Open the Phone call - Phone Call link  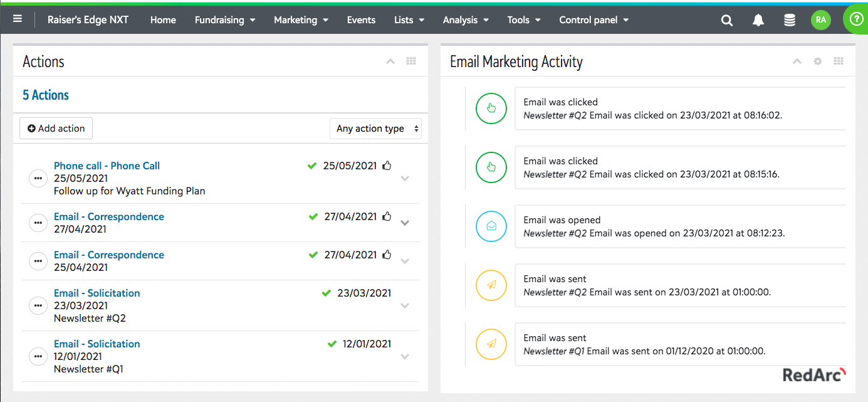[107, 166]
